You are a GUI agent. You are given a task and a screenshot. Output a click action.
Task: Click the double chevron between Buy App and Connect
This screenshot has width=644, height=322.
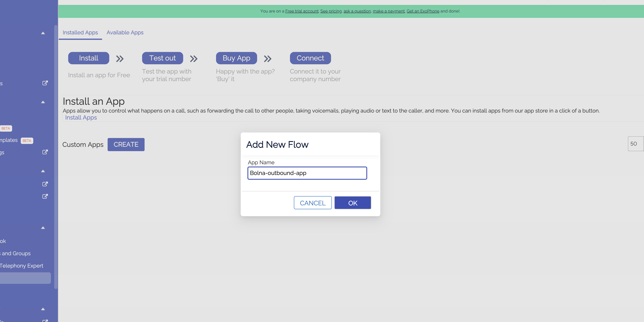[x=268, y=59]
